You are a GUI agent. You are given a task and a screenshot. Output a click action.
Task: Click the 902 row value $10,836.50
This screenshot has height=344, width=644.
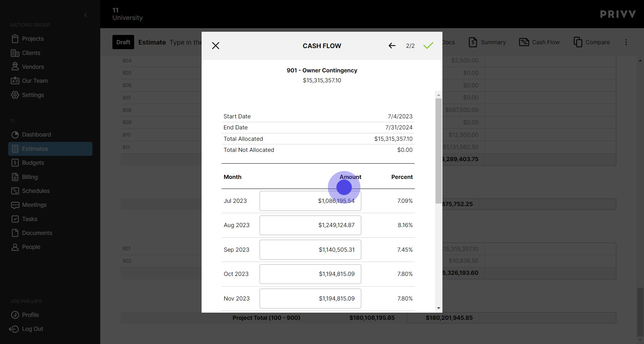tap(463, 261)
